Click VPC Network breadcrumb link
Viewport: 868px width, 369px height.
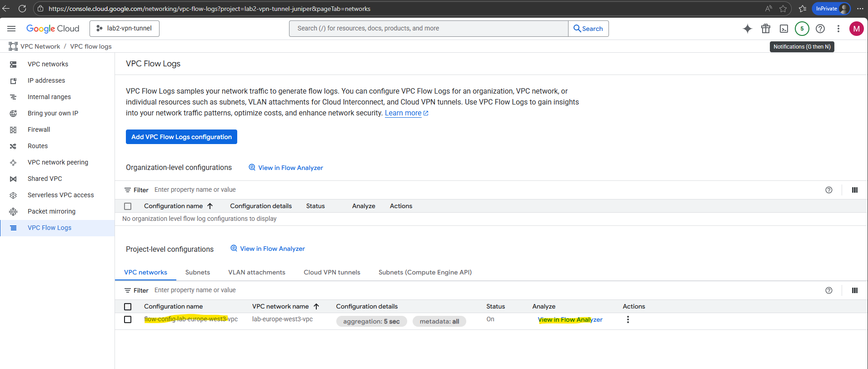[40, 46]
